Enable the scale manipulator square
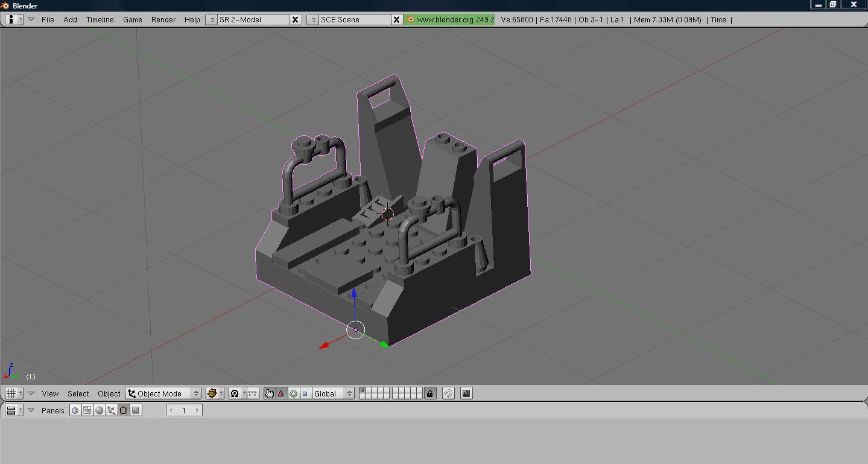The image size is (868, 464). tap(305, 393)
